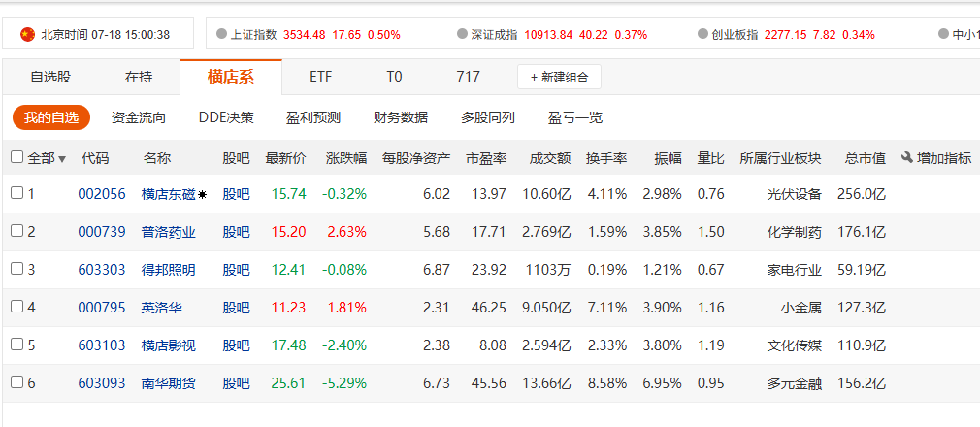Image resolution: width=980 pixels, height=427 pixels.
Task: Sort by the 换手率 column header
Action: tap(606, 158)
